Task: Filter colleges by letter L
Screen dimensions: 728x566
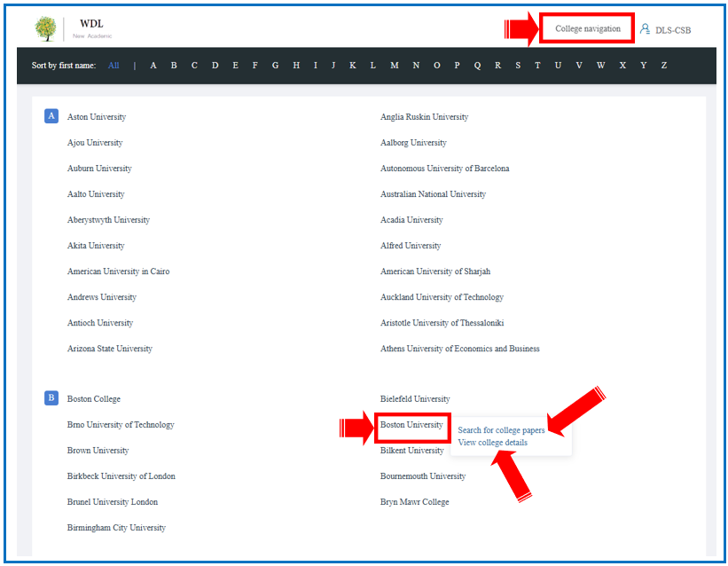Action: tap(372, 66)
